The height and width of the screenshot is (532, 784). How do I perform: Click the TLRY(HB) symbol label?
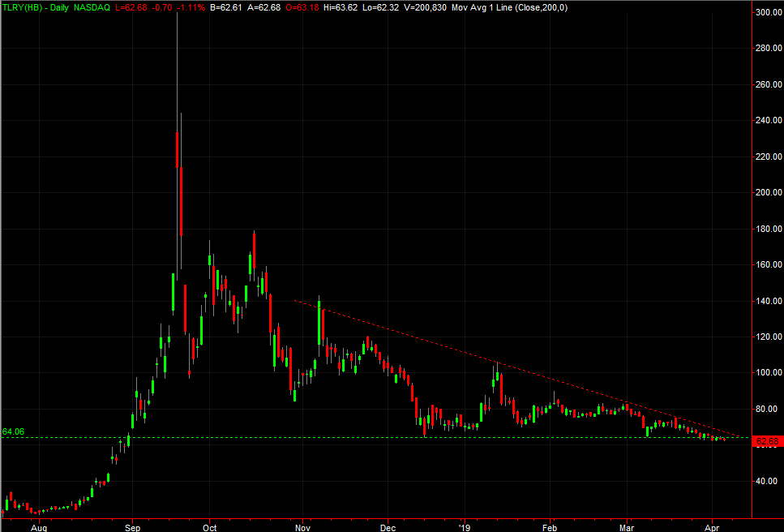23,7
